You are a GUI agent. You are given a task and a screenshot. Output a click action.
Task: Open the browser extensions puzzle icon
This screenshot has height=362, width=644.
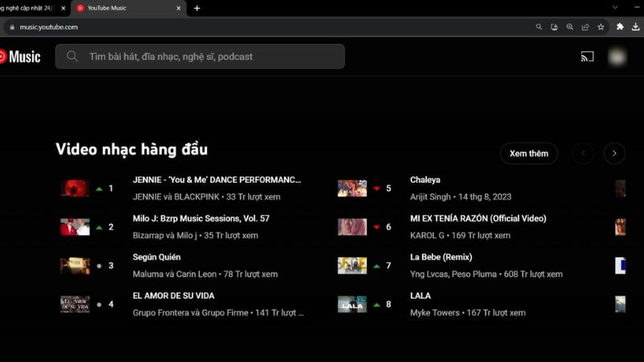pyautogui.click(x=620, y=27)
